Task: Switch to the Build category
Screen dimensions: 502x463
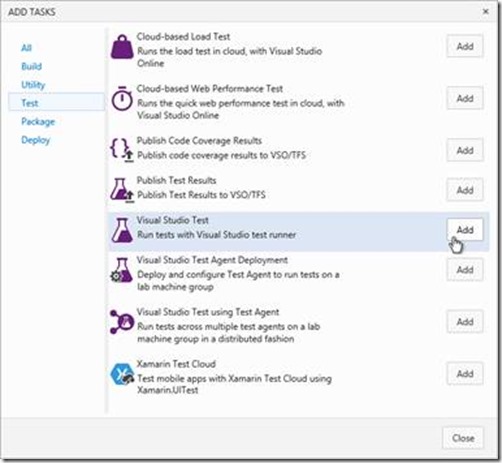Action: 31,66
